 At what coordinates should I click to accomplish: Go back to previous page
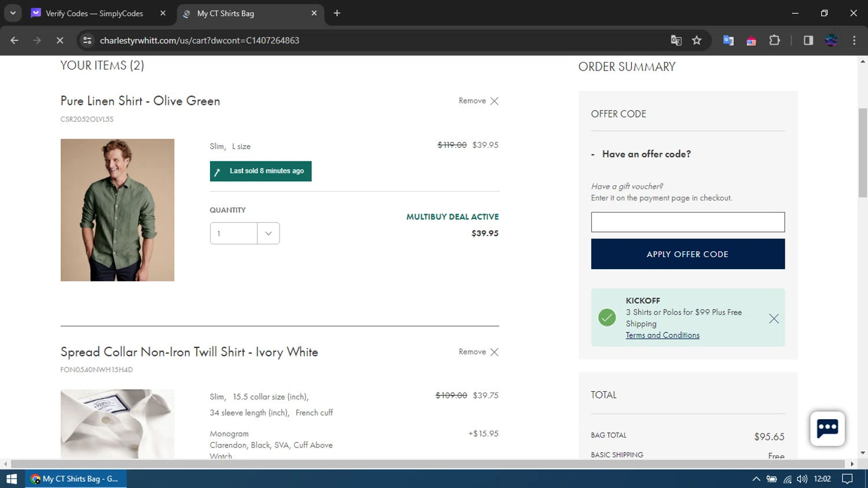[14, 41]
